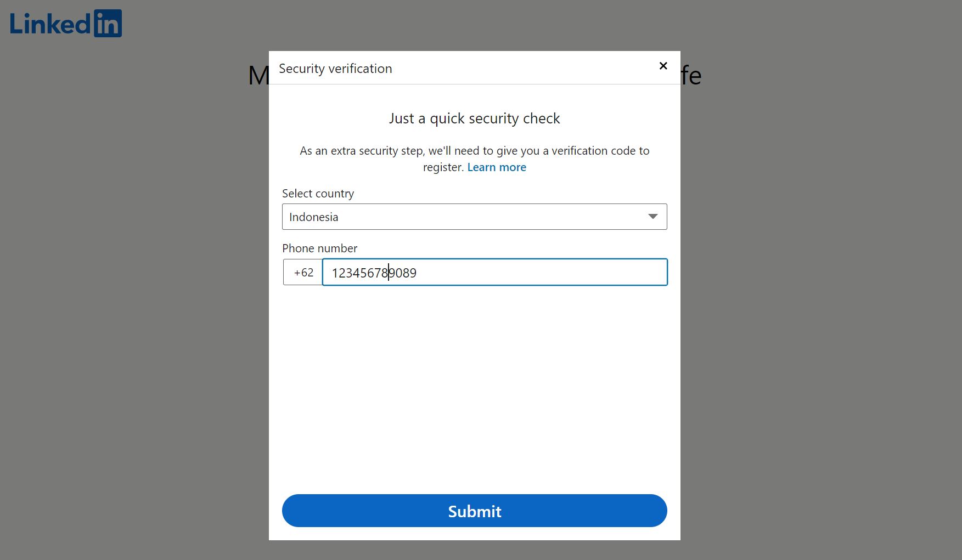Viewport: 962px width, 560px height.
Task: Close the Security verification popup
Action: (x=663, y=65)
